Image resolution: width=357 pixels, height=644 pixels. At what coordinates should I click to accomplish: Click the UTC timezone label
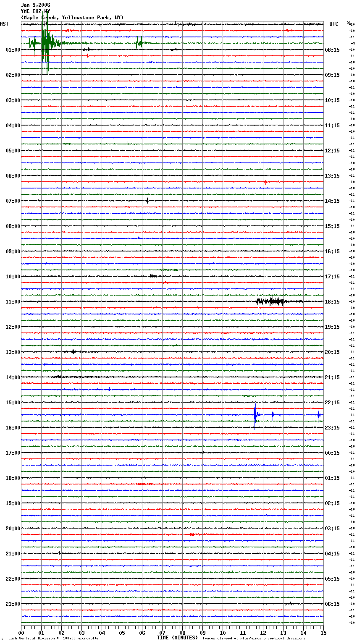[334, 24]
